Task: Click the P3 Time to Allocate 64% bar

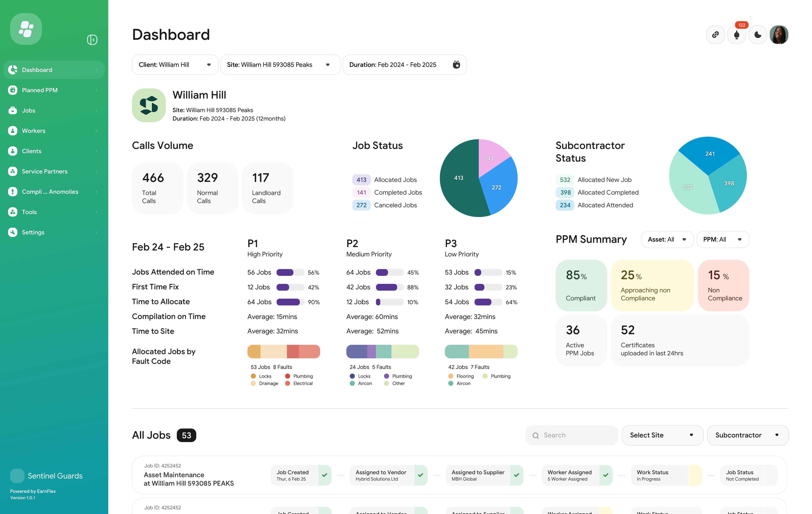Action: [488, 302]
